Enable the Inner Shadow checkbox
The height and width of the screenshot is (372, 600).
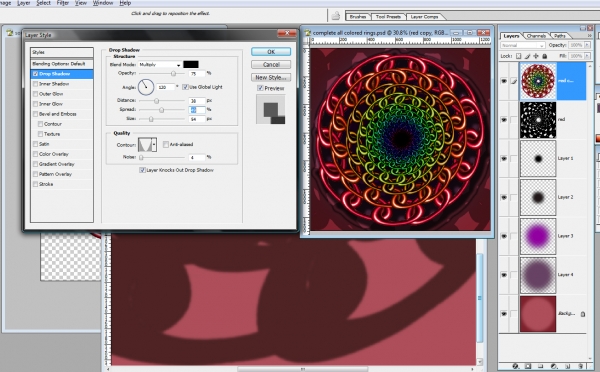pyautogui.click(x=36, y=84)
